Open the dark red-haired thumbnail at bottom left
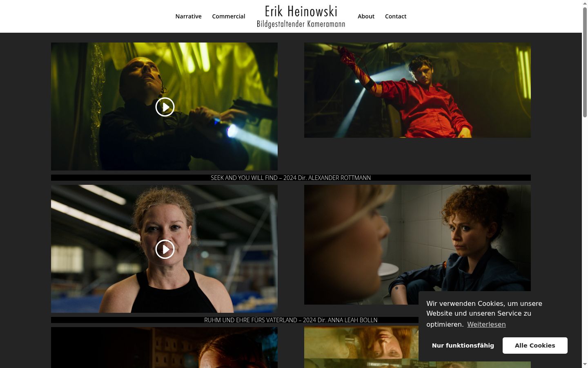Screen dimensions: 588x368 [164, 348]
